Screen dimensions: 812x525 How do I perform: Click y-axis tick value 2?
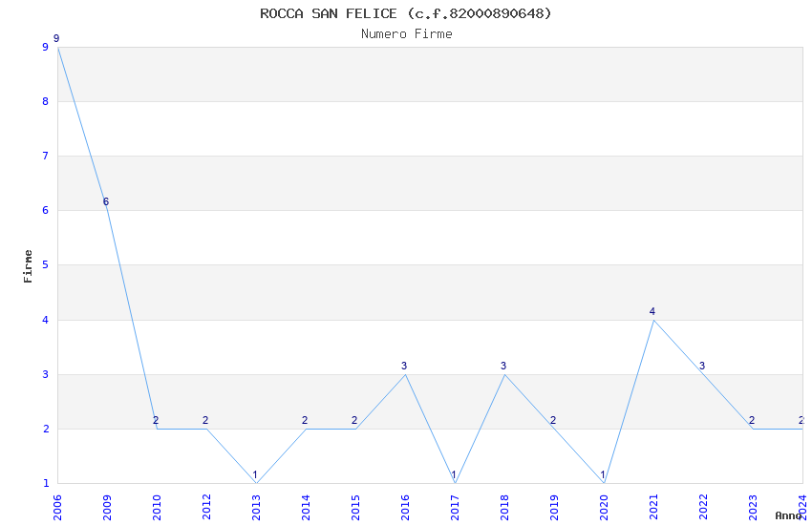click(46, 429)
